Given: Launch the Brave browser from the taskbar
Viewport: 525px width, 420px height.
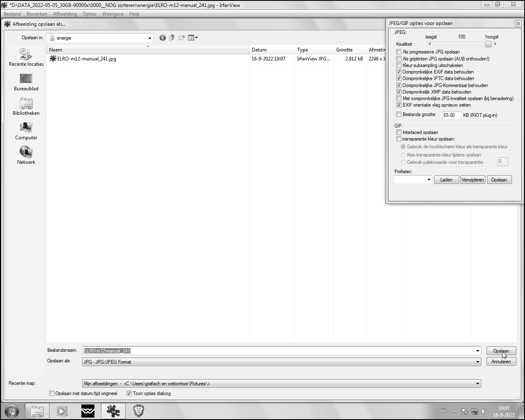Looking at the screenshot, I should click(139, 411).
